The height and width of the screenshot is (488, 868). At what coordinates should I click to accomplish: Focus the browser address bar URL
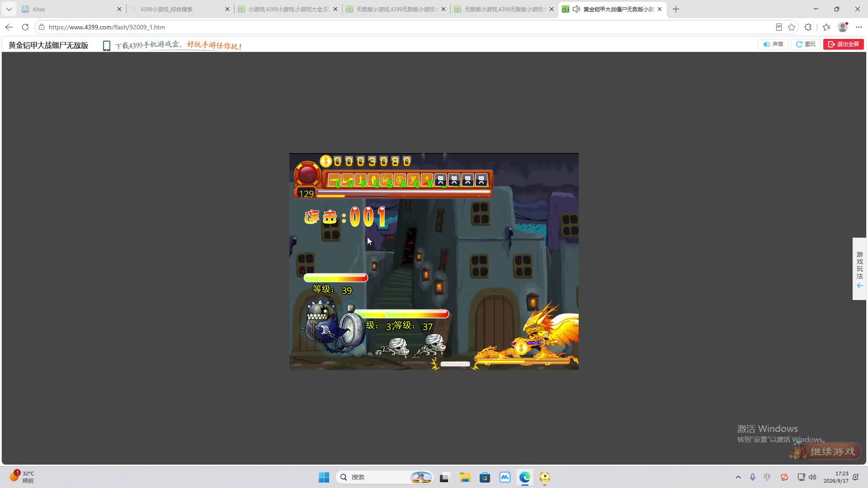107,27
